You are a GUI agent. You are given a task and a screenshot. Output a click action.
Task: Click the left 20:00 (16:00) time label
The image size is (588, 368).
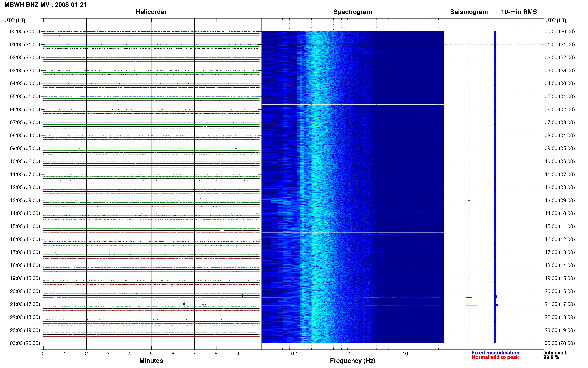tap(25, 291)
